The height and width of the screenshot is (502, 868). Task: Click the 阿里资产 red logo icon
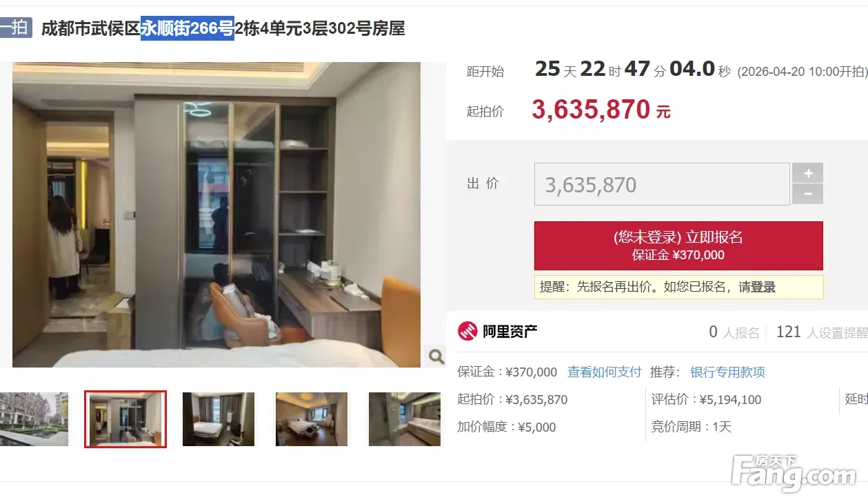pyautogui.click(x=467, y=332)
